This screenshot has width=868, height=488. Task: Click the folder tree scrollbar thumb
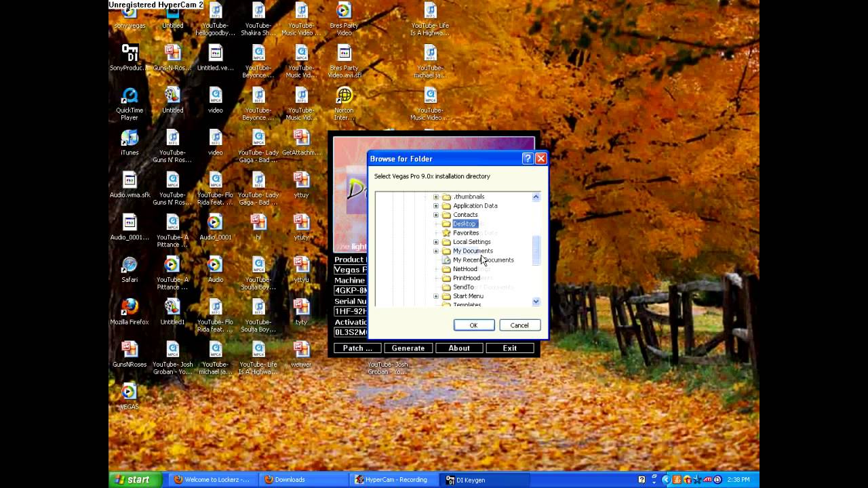point(536,251)
